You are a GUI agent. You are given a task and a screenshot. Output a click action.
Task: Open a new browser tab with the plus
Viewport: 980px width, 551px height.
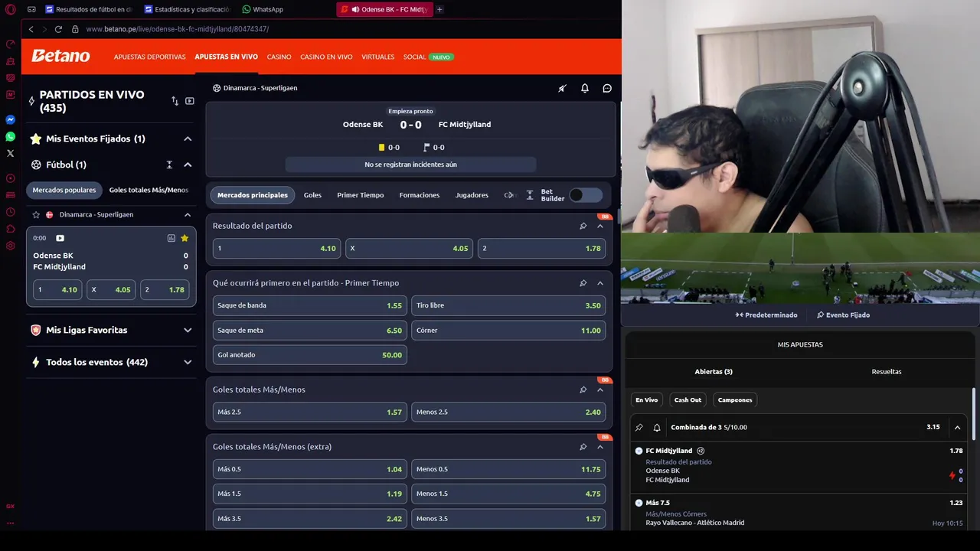(439, 9)
